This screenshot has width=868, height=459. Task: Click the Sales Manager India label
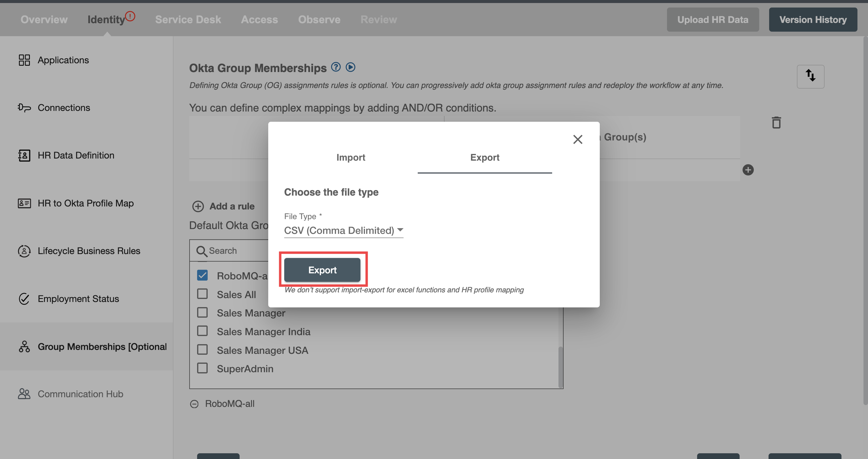(x=263, y=332)
